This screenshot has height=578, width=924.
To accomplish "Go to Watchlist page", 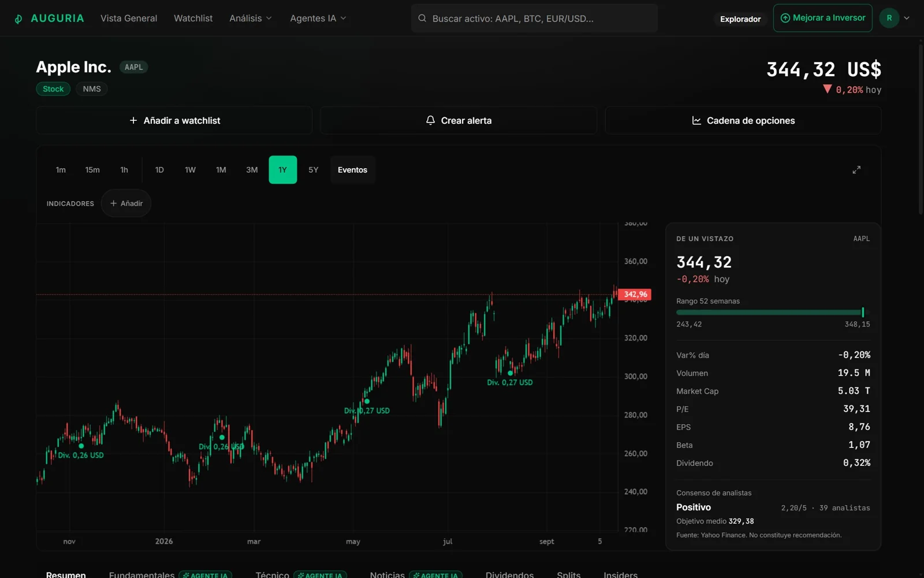I will [x=193, y=18].
